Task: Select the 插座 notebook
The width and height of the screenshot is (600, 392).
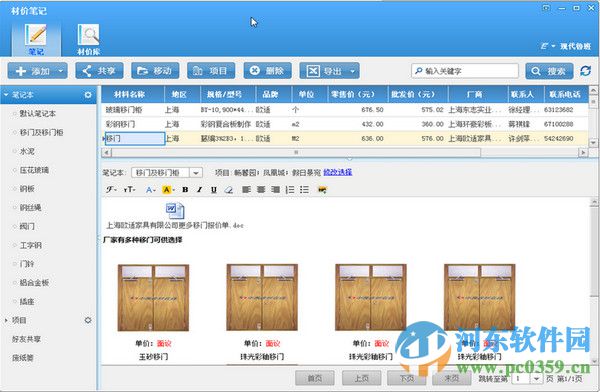Action: [x=27, y=301]
